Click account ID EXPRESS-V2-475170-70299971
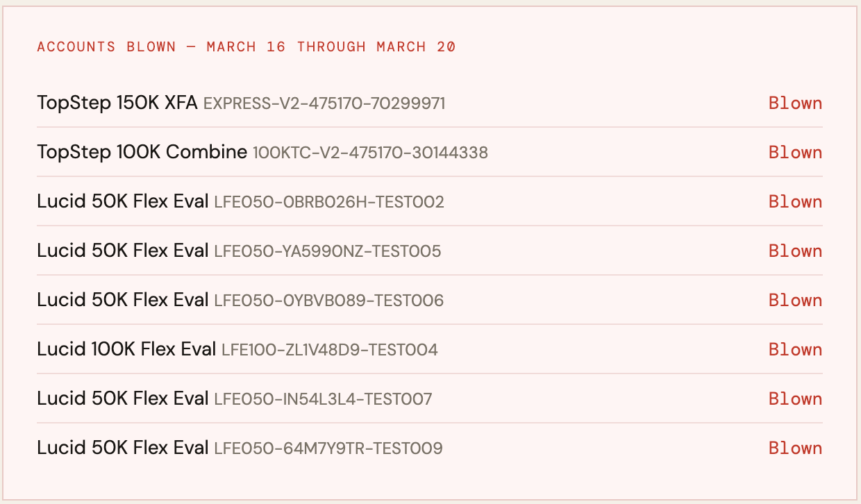 (x=324, y=103)
